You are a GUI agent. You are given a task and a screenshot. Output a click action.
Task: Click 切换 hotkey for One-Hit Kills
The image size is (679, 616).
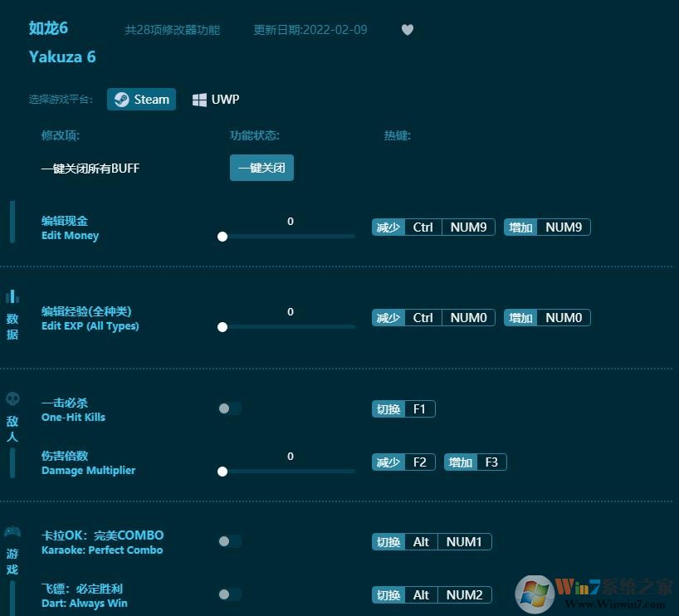(x=388, y=409)
